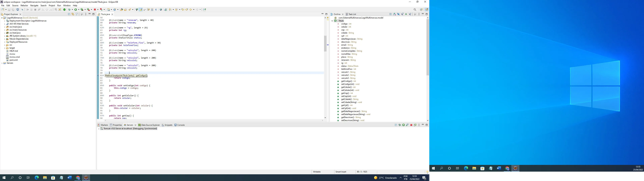Toggle Show Whitespace Characters pilcrow icon

pyautogui.click(x=156, y=10)
